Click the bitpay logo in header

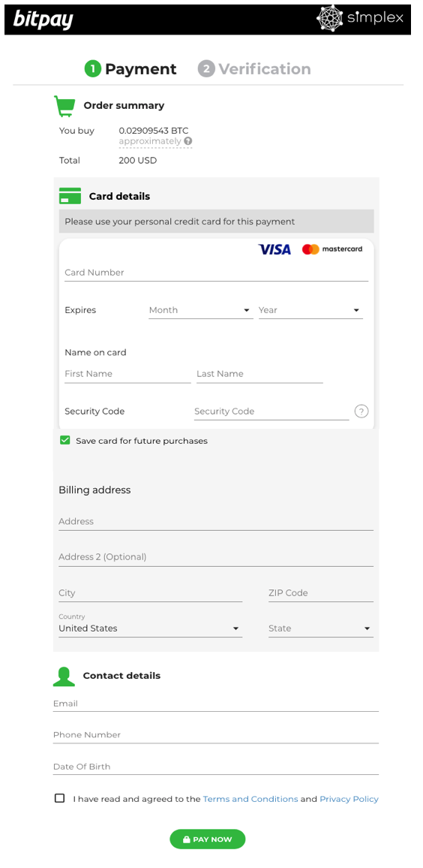[x=43, y=20]
